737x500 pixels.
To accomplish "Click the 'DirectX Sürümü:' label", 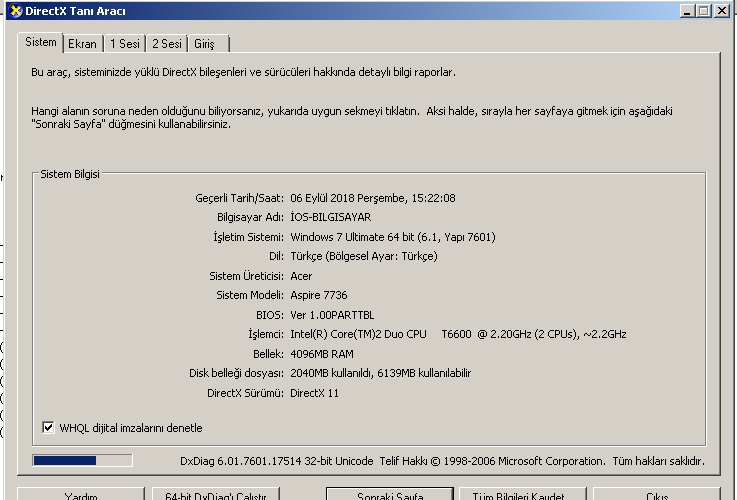I will coord(245,393).
